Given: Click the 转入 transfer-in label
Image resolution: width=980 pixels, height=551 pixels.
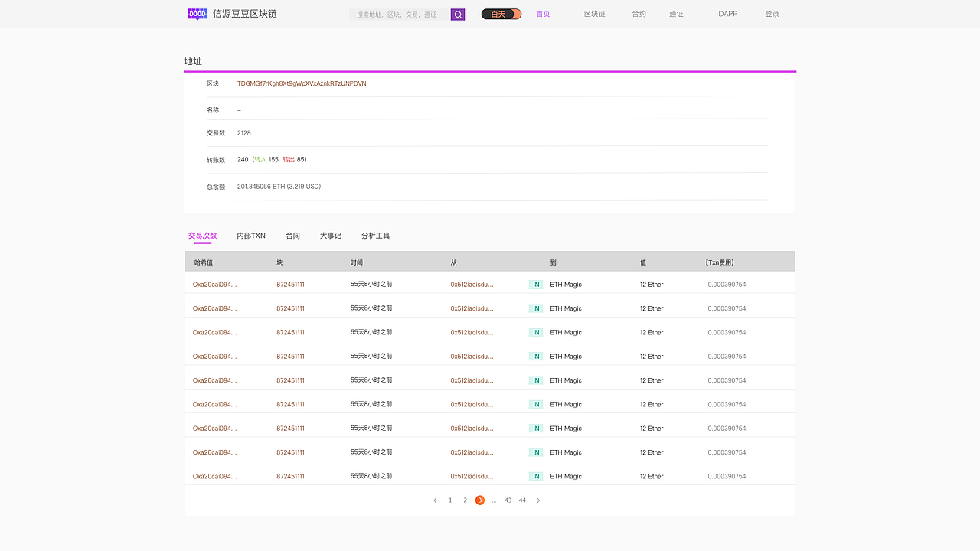Looking at the screenshot, I should (x=260, y=159).
